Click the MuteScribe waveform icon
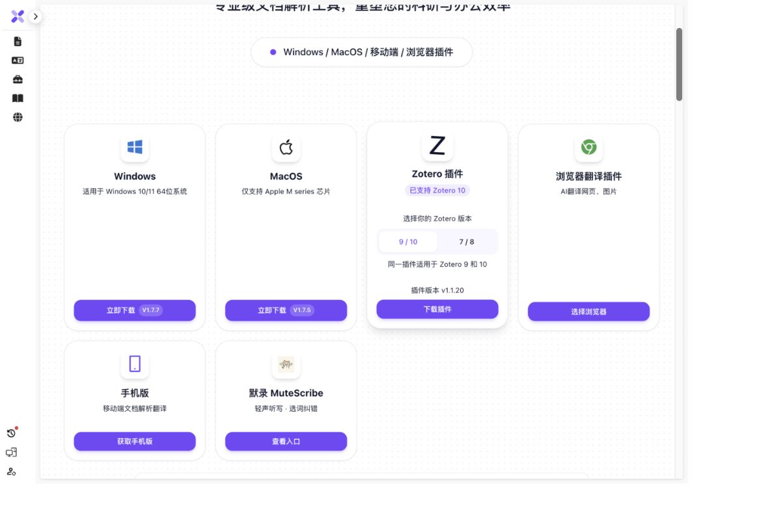Screen dimensions: 757x532 click(x=286, y=364)
